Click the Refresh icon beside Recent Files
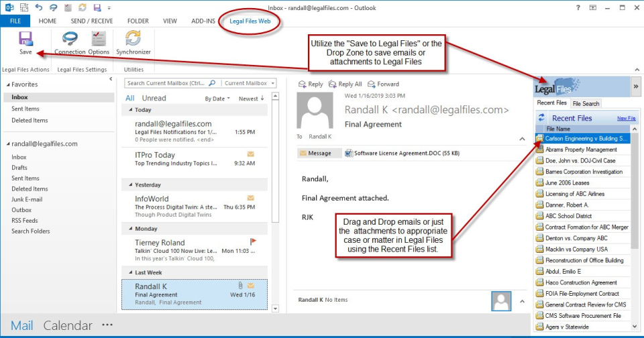Viewport: 644px width, 338px height. (x=541, y=118)
